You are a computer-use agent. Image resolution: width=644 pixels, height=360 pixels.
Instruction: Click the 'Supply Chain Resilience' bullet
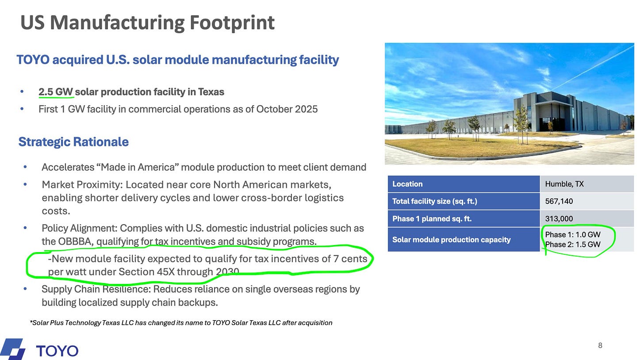(x=200, y=296)
